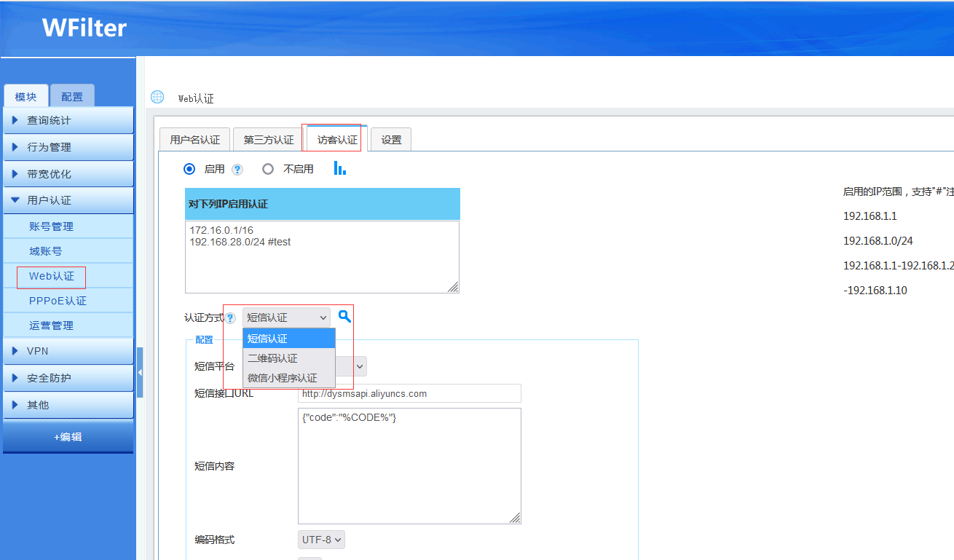This screenshot has width=954, height=560.
Task: Click the magnifier icon beside 认证方式
Action: pyautogui.click(x=345, y=317)
